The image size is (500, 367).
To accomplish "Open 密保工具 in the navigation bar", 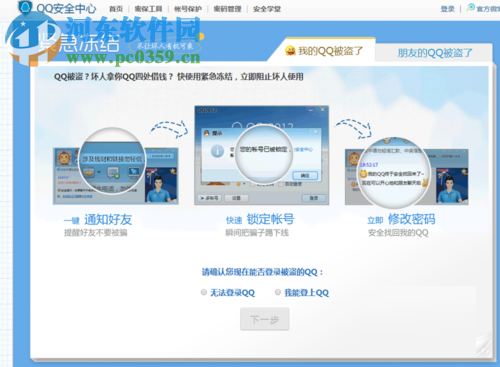I will coord(148,9).
